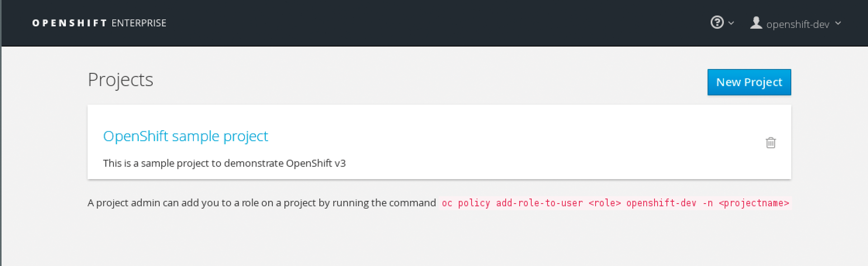This screenshot has height=266, width=868.
Task: Click openshift-dev inside the red command
Action: pos(661,203)
